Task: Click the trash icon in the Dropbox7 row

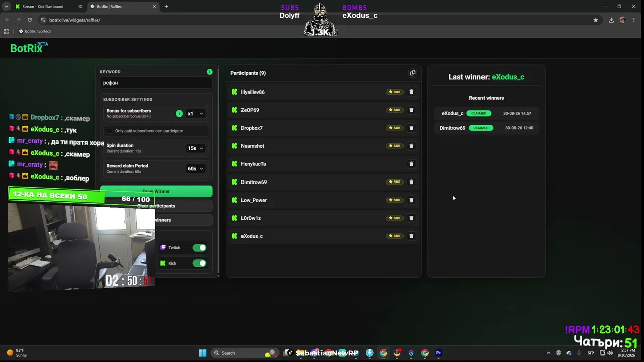Action: point(411,128)
